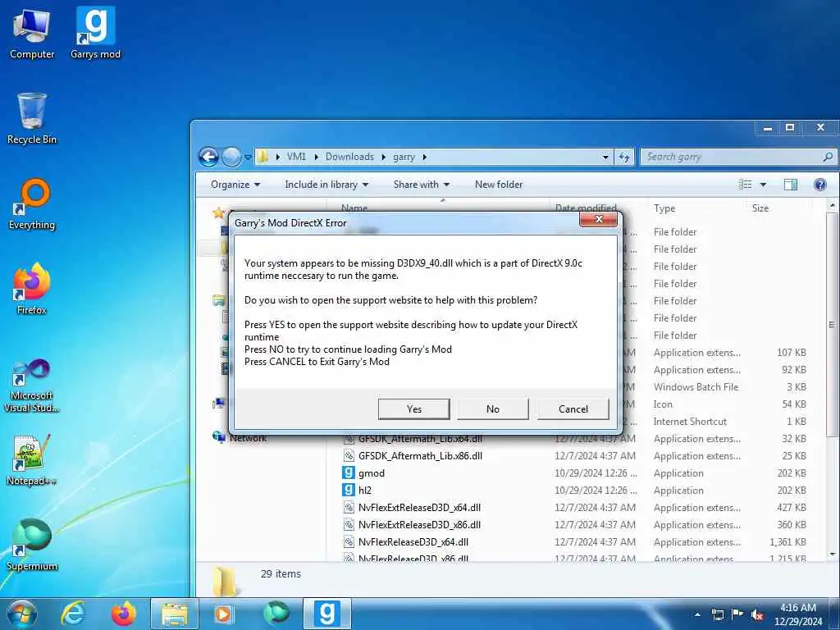
Task: Open the address bar history dropdown
Action: point(605,157)
